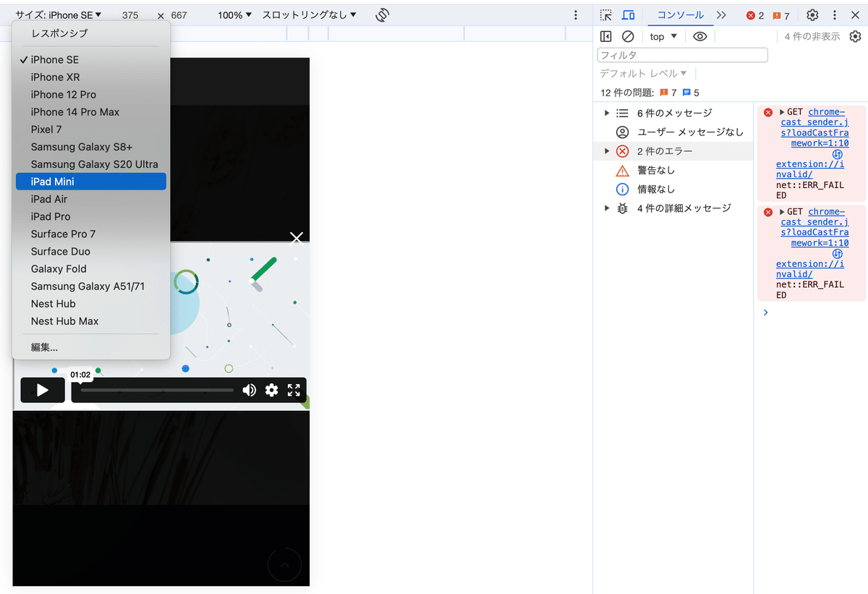Choose iPhone SE in device menu
Screen dimensions: 868x594
pos(91,60)
